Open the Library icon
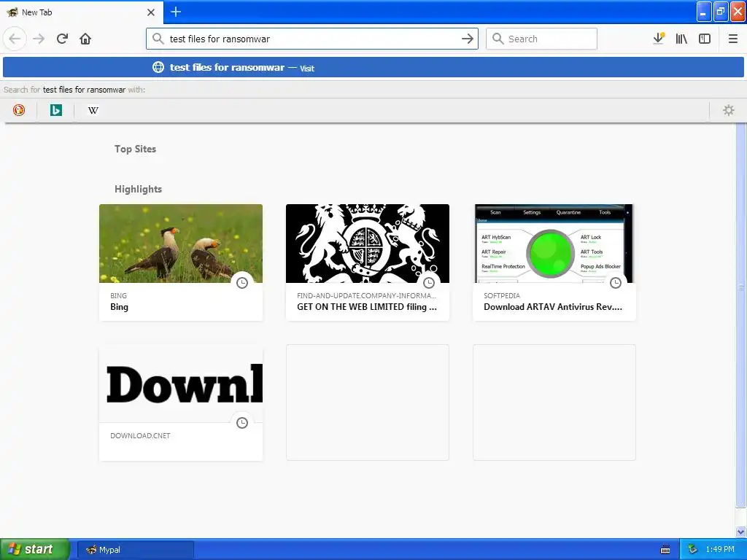Image resolution: width=747 pixels, height=560 pixels. coord(681,39)
